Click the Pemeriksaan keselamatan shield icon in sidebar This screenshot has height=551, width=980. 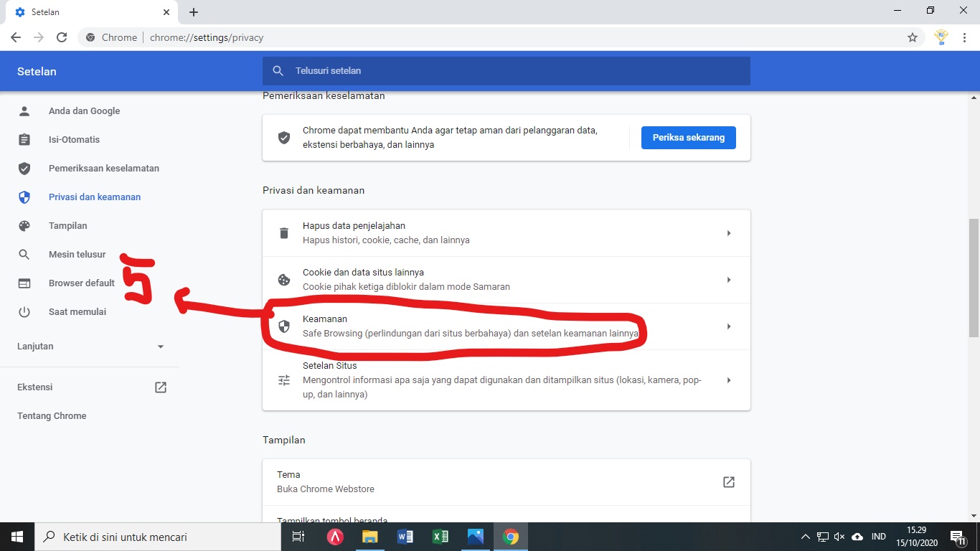(24, 169)
